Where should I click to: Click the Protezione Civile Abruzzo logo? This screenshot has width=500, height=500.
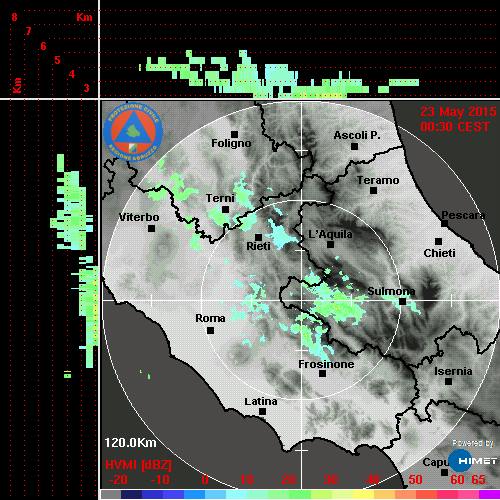click(x=133, y=131)
